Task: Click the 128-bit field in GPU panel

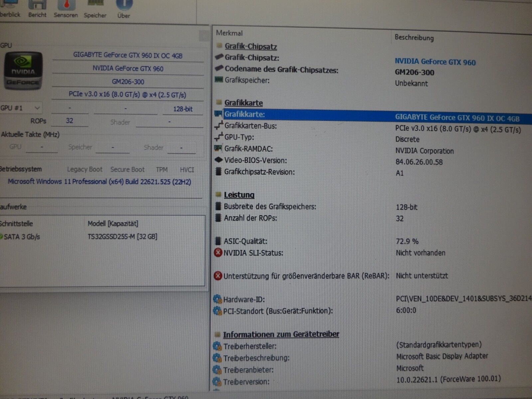Action: (x=183, y=109)
